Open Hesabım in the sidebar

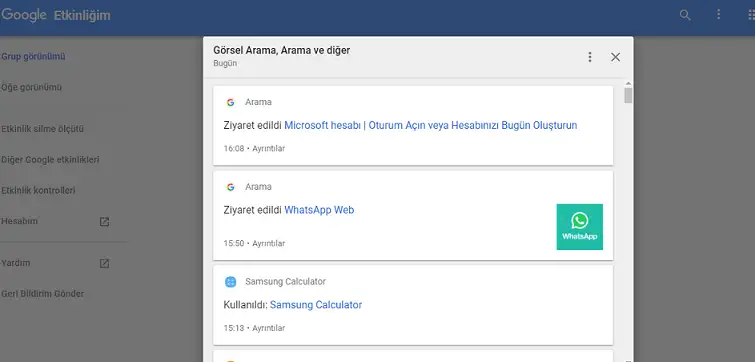(x=19, y=221)
